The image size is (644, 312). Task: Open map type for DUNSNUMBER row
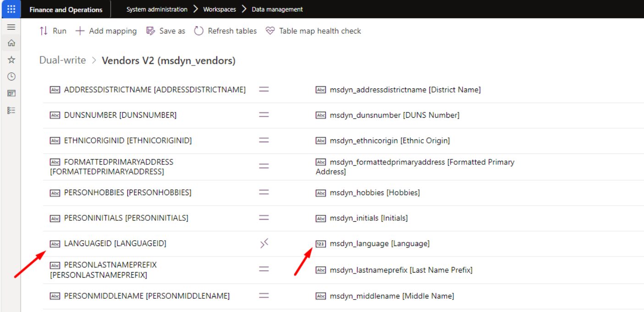pyautogui.click(x=264, y=115)
